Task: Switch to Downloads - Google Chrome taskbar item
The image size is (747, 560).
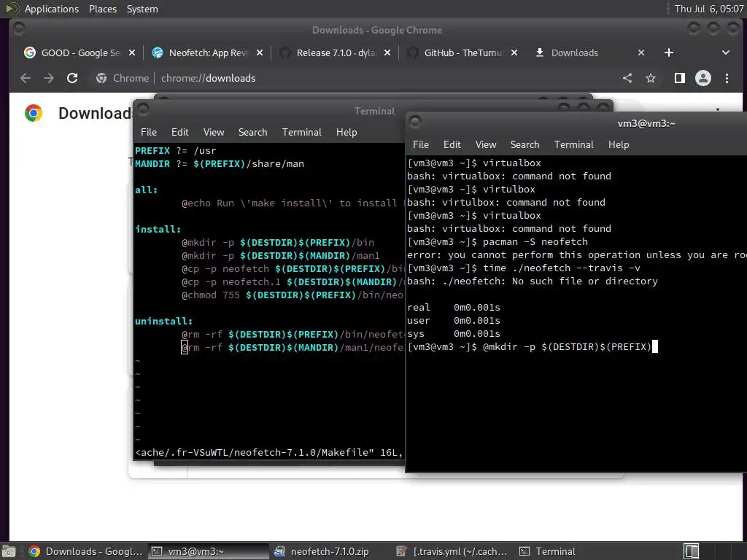Action: tap(86, 551)
